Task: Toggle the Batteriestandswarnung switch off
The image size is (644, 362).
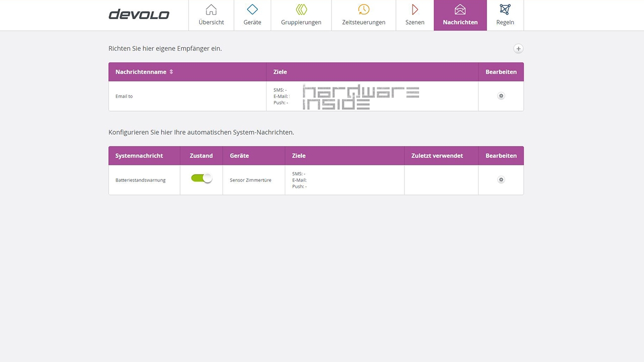Action: 202,178
